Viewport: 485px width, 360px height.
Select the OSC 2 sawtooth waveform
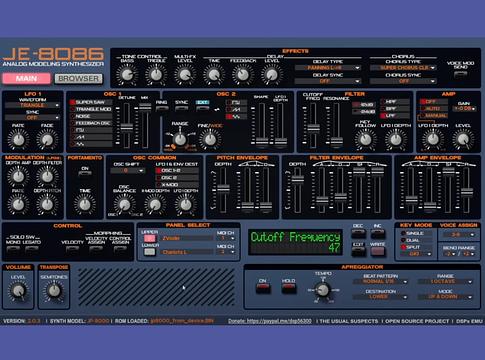(x=236, y=109)
